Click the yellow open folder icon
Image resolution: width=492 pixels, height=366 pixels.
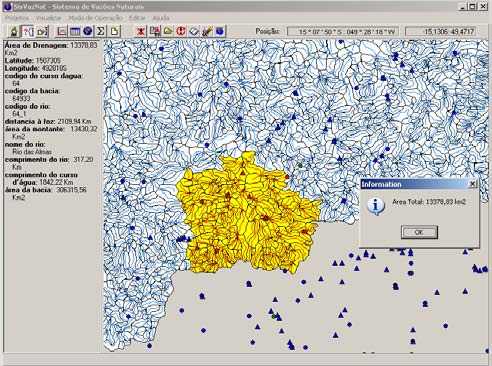(168, 31)
